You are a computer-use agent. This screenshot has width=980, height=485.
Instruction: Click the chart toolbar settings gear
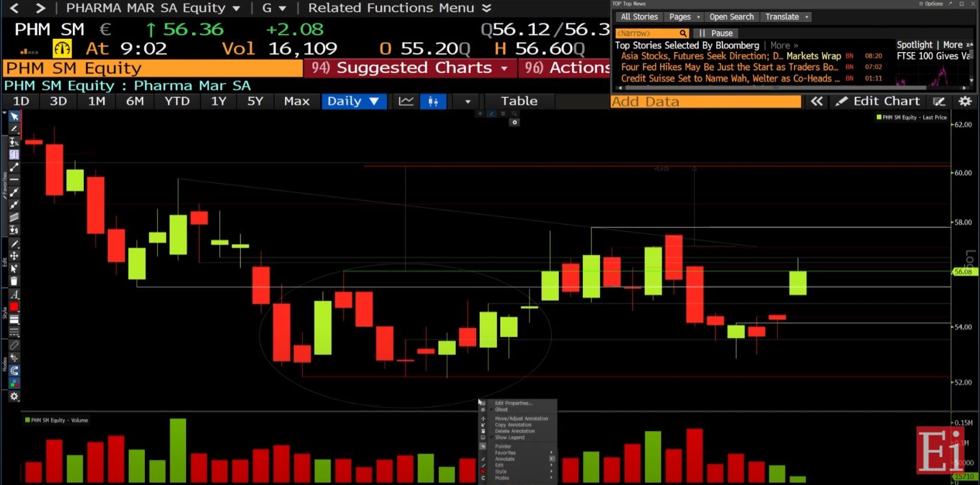pos(14,396)
